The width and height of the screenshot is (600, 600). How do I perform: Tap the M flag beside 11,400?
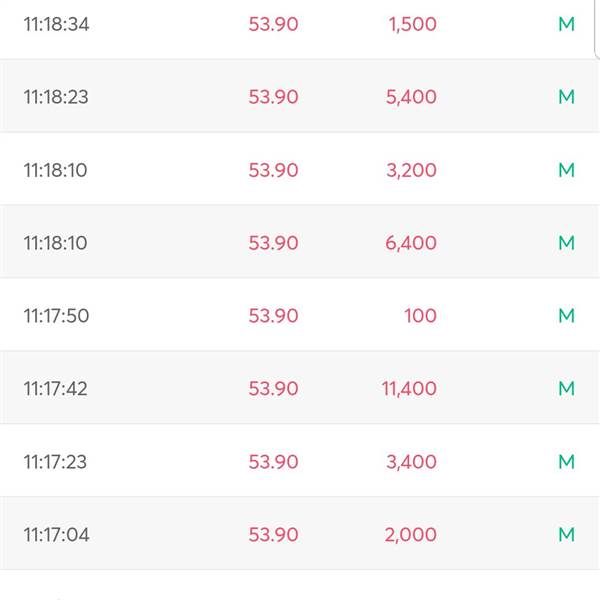coord(566,389)
